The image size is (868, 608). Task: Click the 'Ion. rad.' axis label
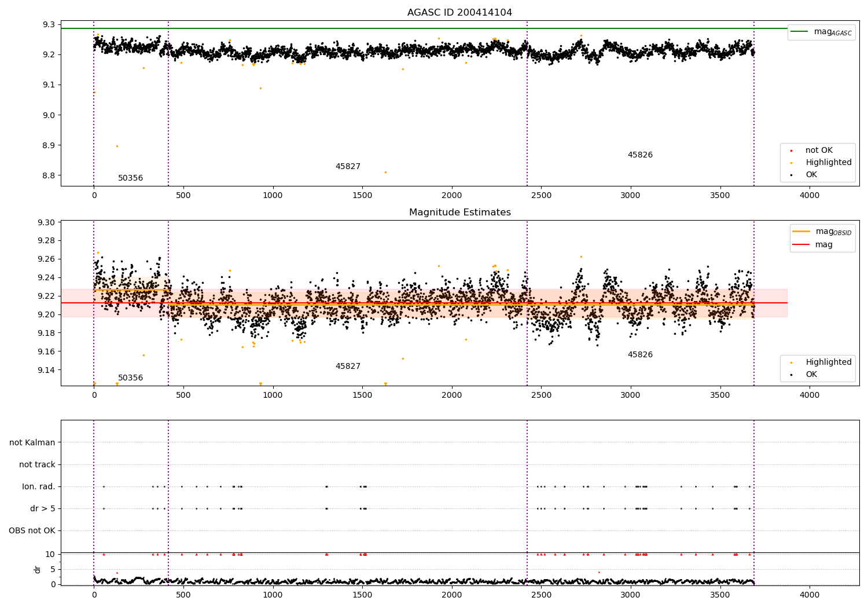coord(39,486)
